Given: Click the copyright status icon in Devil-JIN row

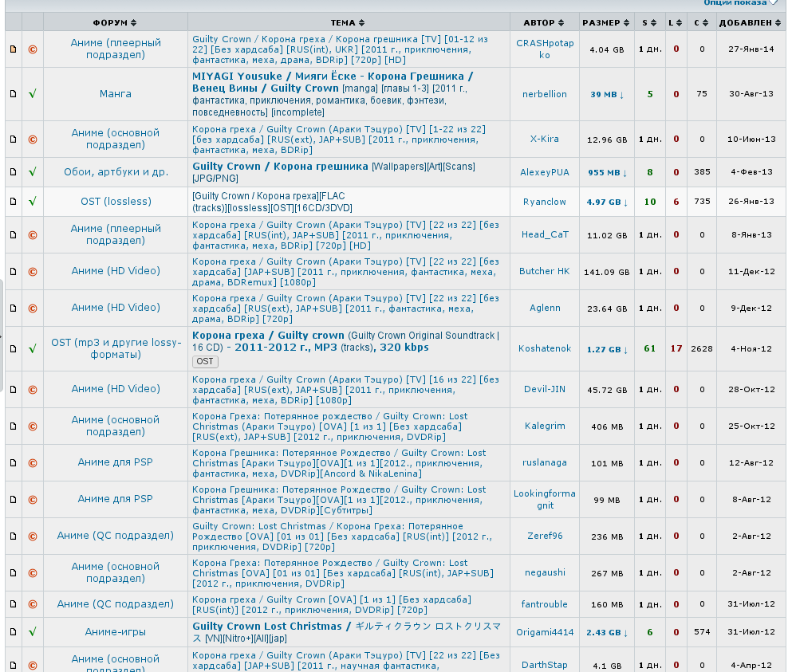Looking at the screenshot, I should click(33, 390).
